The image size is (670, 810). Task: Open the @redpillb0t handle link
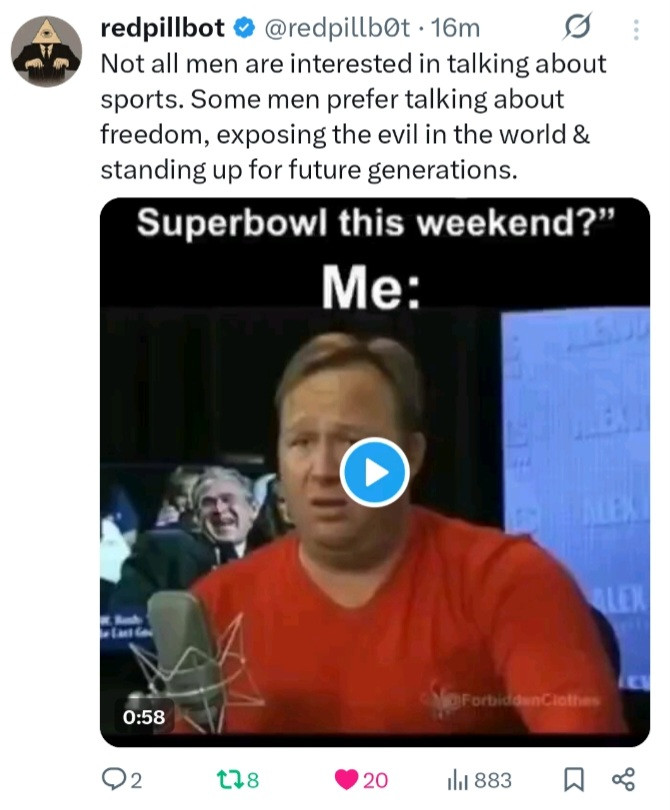pyautogui.click(x=338, y=28)
